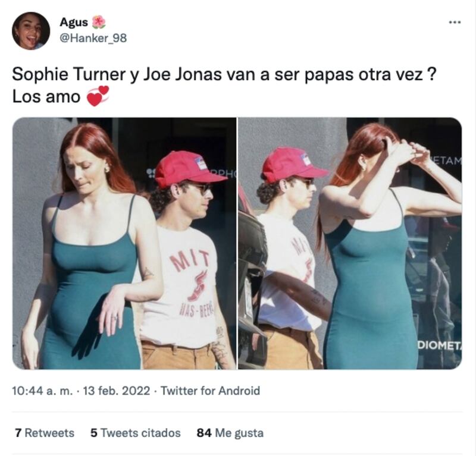This screenshot has height=456, width=476.
Task: Click the MIT shirt in left photo
Action: (181, 285)
